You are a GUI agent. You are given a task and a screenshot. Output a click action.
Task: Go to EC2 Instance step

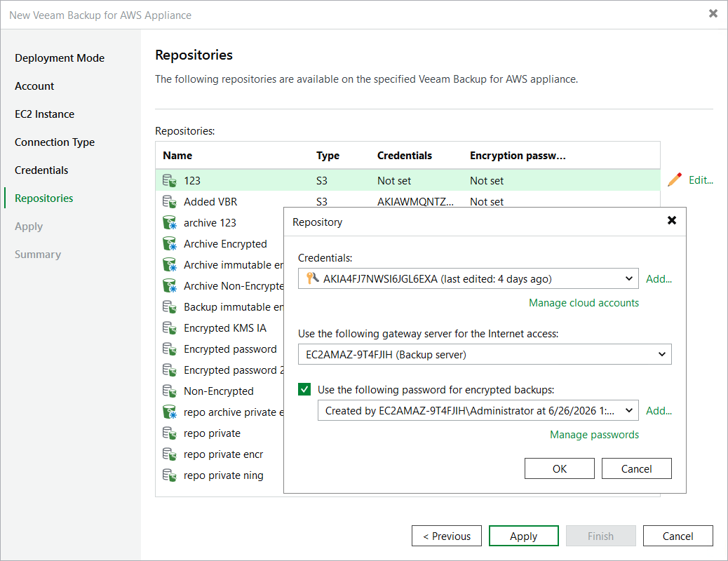[x=45, y=114]
